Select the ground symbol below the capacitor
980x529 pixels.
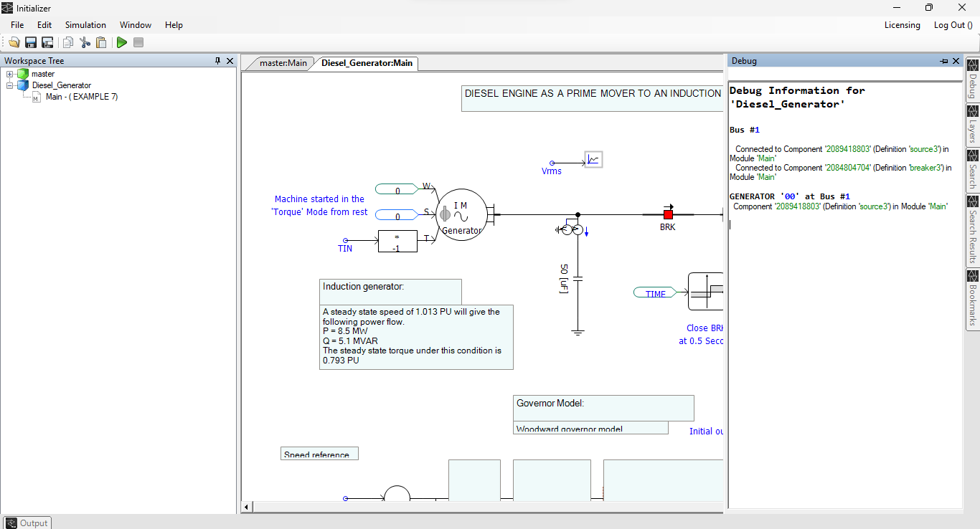click(x=578, y=332)
